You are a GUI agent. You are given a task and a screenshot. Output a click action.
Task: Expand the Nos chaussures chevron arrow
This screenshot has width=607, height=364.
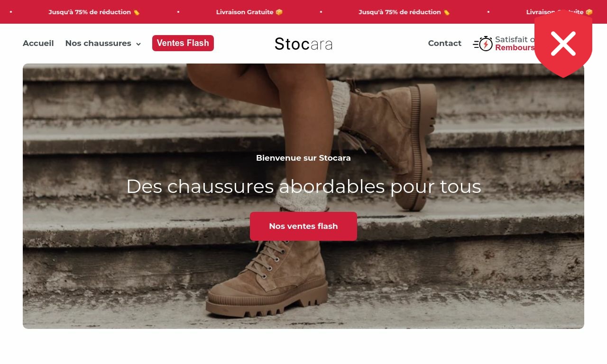pyautogui.click(x=138, y=44)
